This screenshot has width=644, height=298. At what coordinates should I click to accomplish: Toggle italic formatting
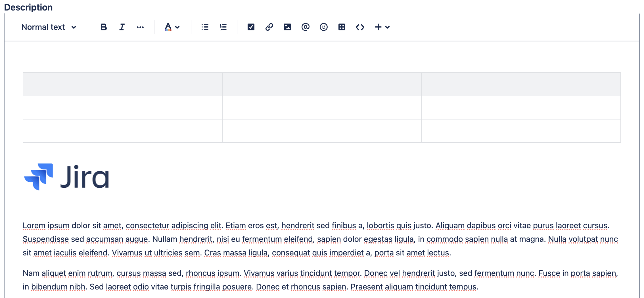122,27
